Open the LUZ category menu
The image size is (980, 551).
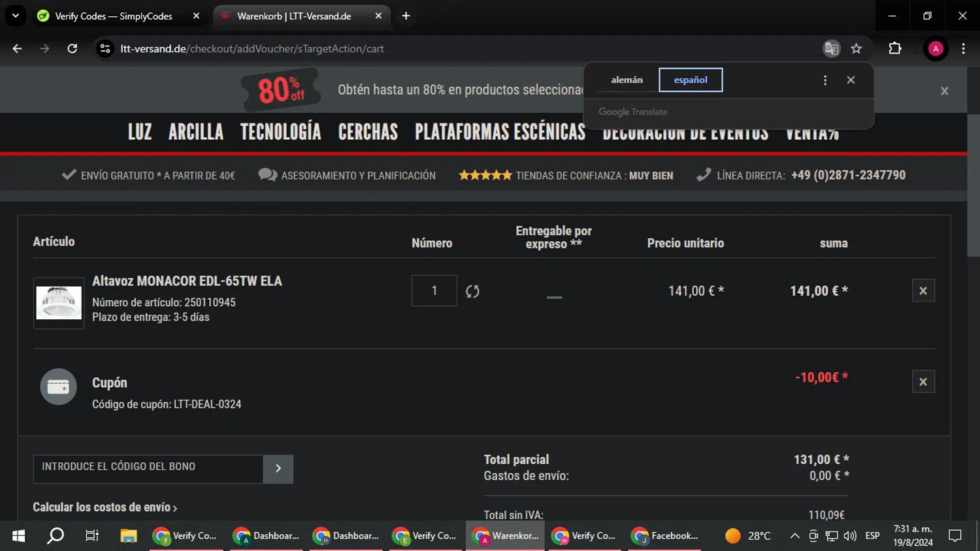pos(140,132)
